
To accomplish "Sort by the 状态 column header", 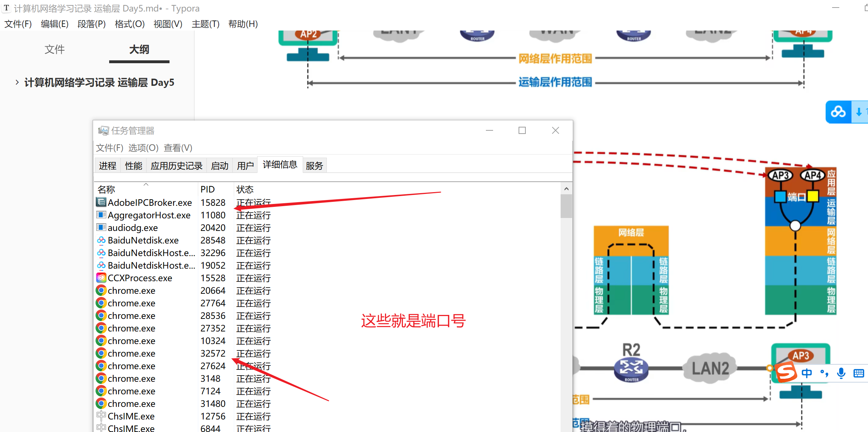I will pos(245,189).
